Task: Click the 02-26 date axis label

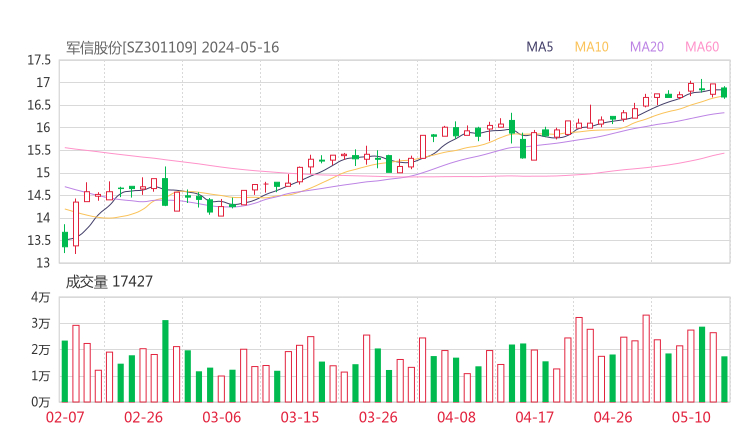Action: [x=143, y=417]
